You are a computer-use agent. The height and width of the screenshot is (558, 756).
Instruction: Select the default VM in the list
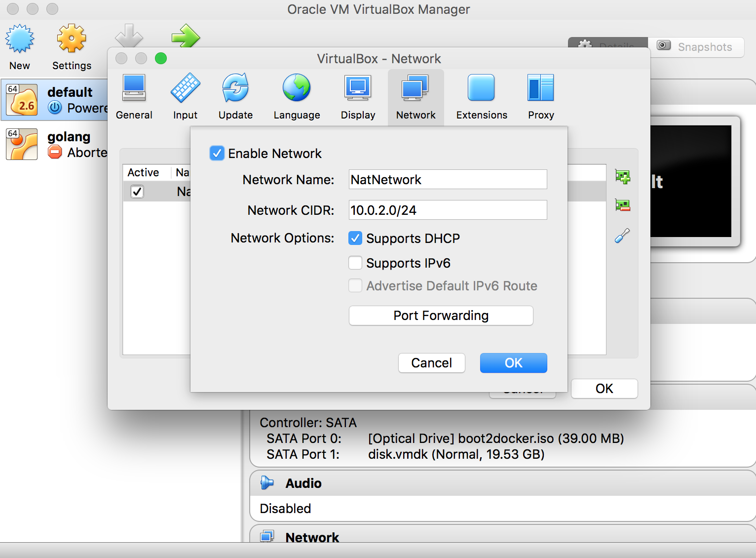54,99
